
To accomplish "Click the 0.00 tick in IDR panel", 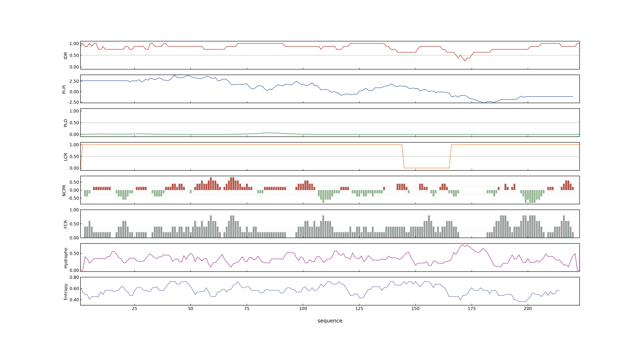I will point(74,67).
